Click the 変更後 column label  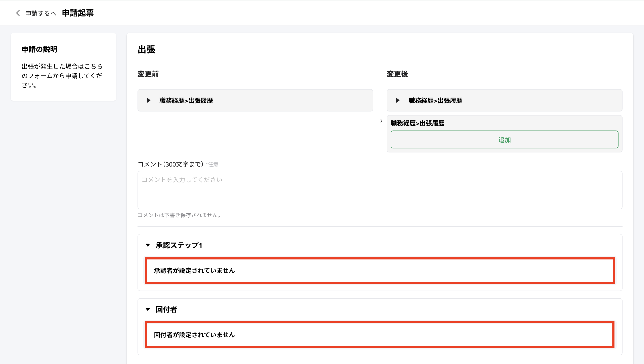[397, 74]
